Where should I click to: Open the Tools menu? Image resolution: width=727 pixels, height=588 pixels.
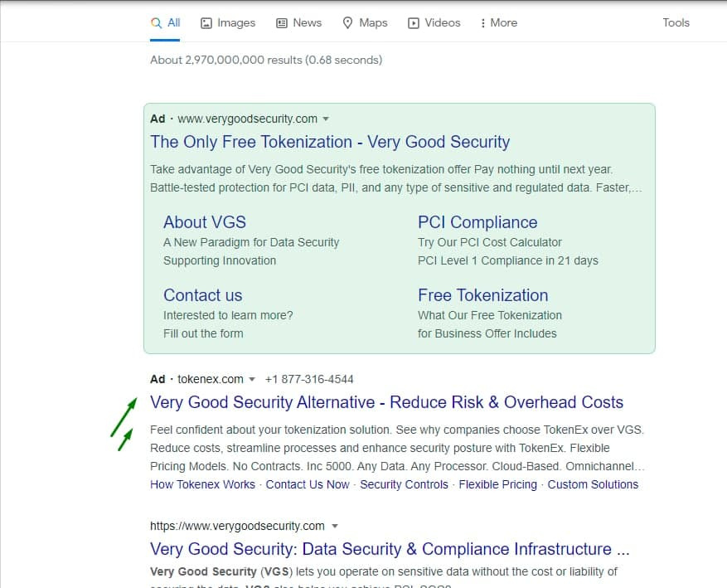[x=676, y=22]
